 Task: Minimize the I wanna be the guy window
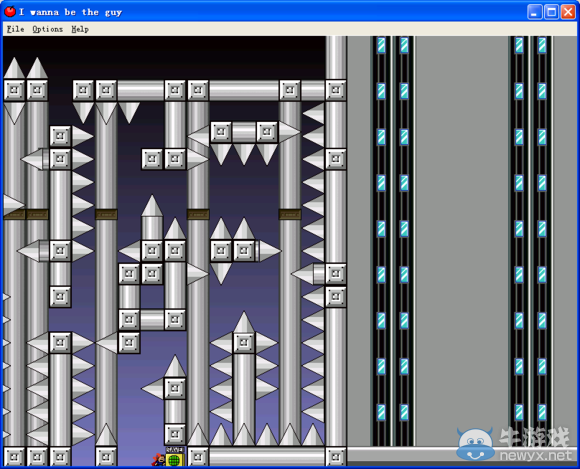(534, 12)
